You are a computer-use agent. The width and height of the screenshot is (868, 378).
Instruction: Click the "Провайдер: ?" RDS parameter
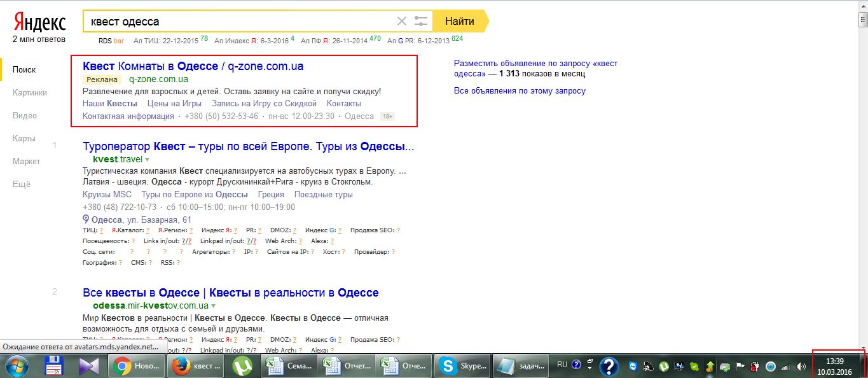(375, 252)
